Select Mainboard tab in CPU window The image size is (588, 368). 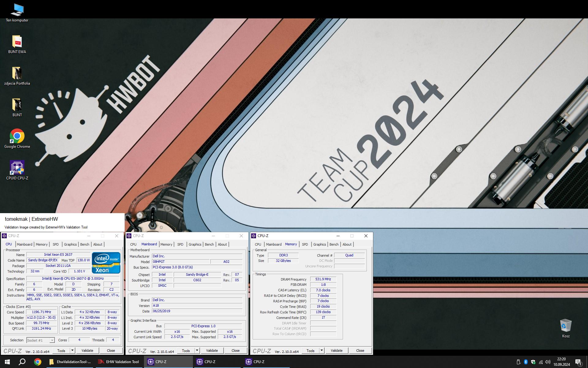(24, 244)
